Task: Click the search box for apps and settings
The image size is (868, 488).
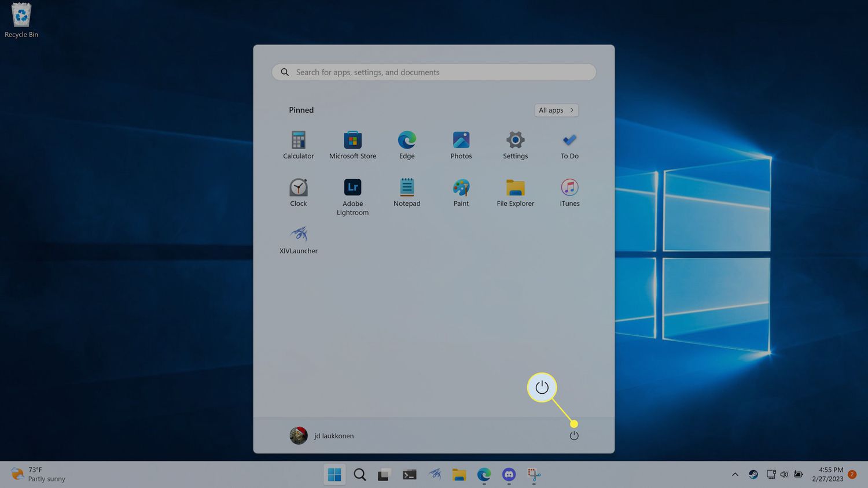Action: coord(434,72)
